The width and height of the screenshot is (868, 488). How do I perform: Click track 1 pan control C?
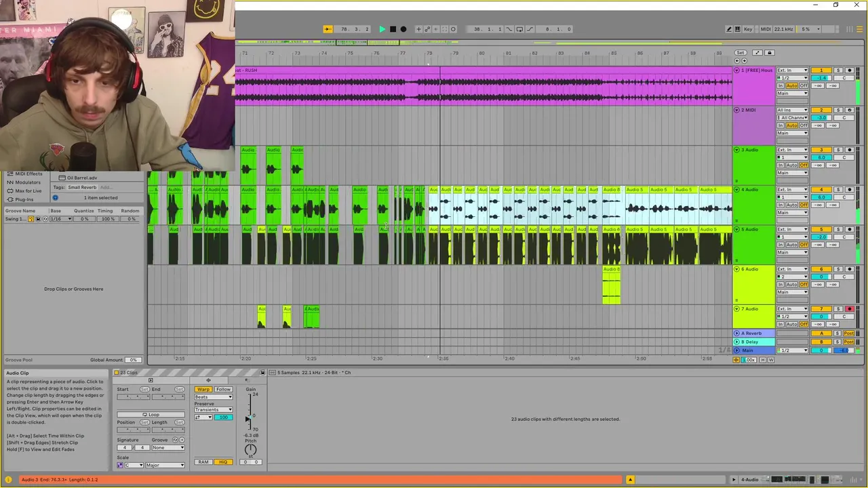tap(844, 78)
